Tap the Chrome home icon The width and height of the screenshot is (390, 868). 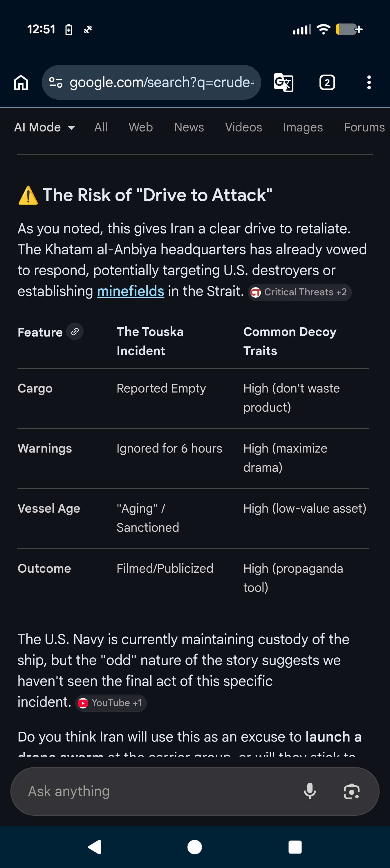21,83
